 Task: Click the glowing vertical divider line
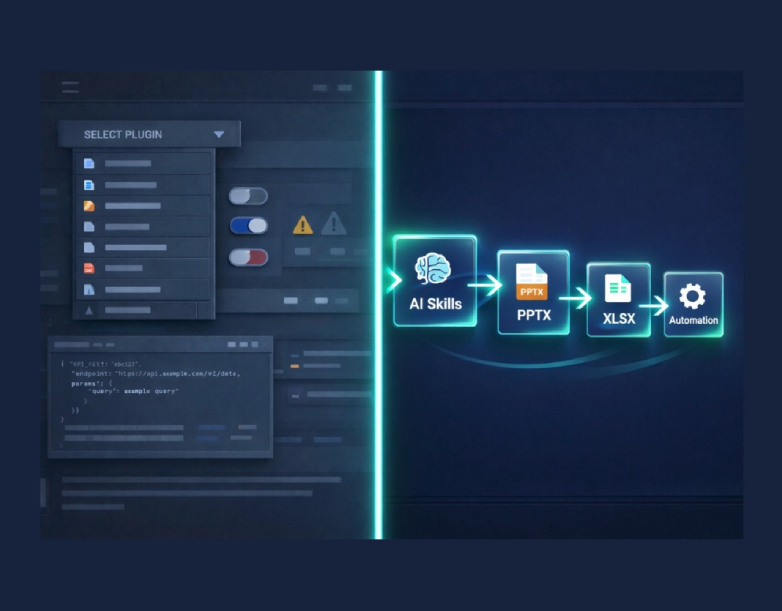pos(378,300)
